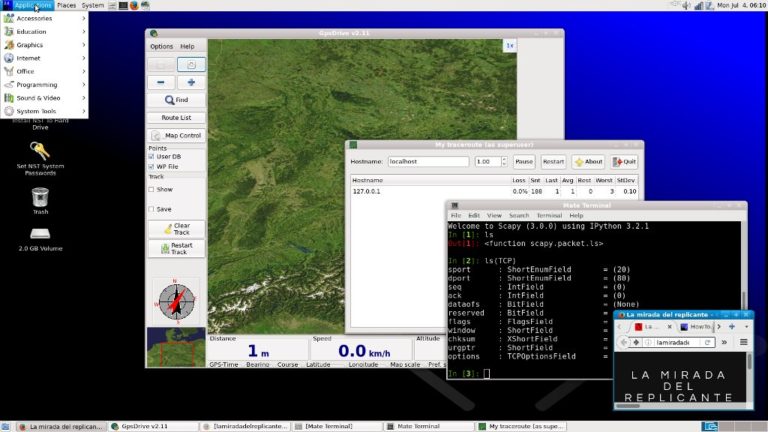Click GpsDrive zoom in plus button
The height and width of the screenshot is (432, 768).
191,82
